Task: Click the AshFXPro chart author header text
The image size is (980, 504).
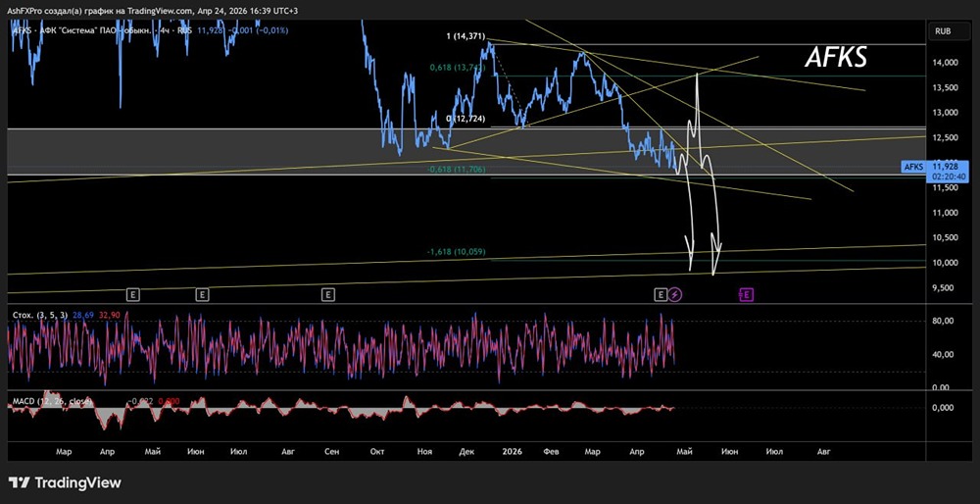Action: pos(153,11)
